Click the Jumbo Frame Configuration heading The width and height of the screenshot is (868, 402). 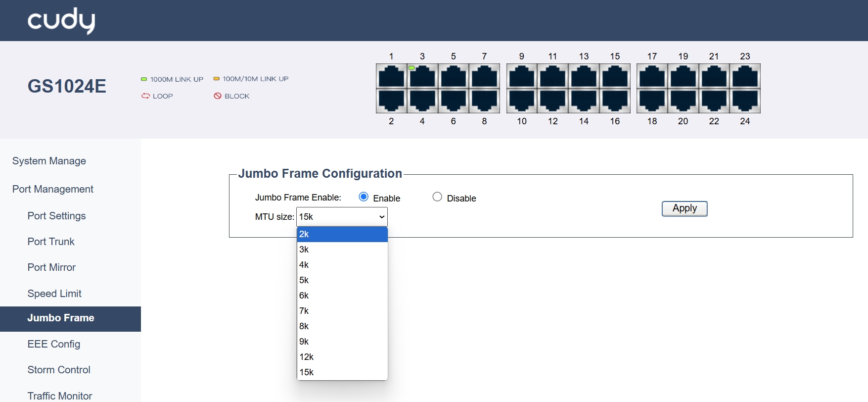(320, 173)
